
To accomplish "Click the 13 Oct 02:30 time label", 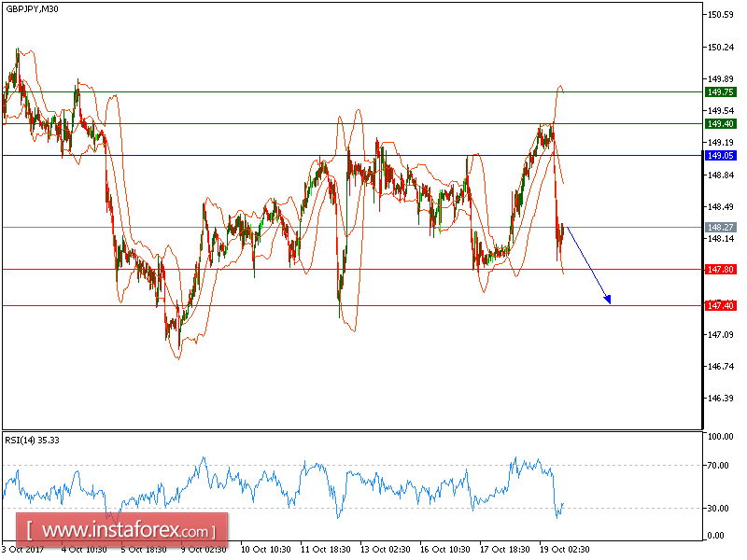I will 385,549.
